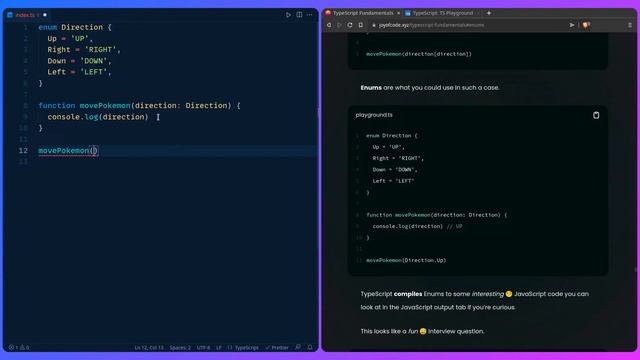This screenshot has height=360, width=640.
Task: Click the "Left = 'LEFT'," line in editor
Action: point(79,72)
